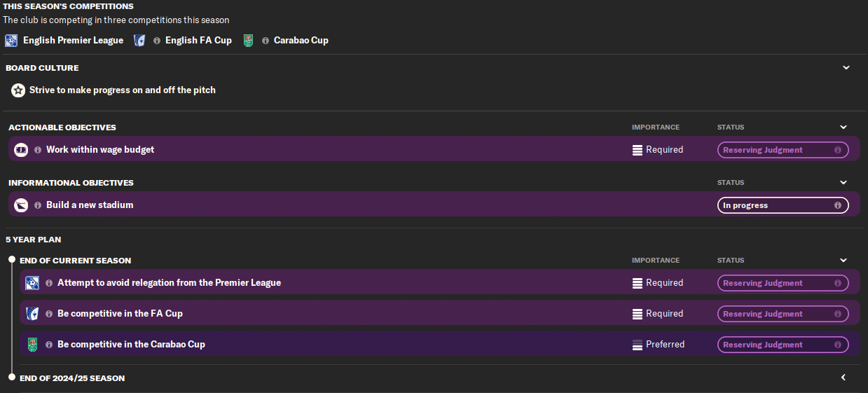The image size is (868, 393).
Task: Click the new stadium objective icon
Action: click(21, 205)
